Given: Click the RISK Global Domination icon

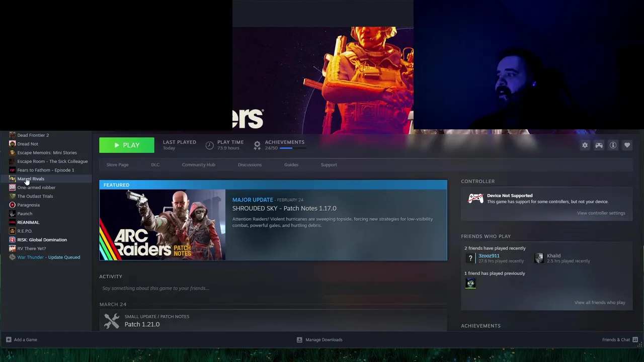Looking at the screenshot, I should tap(13, 240).
